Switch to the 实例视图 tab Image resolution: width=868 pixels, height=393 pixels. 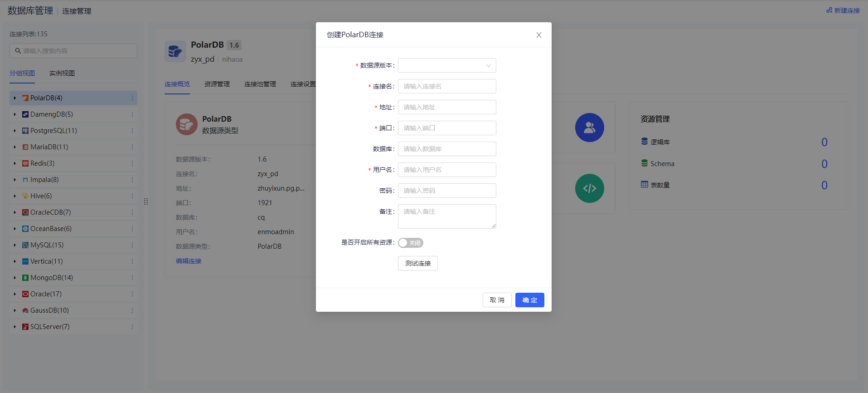(x=62, y=73)
